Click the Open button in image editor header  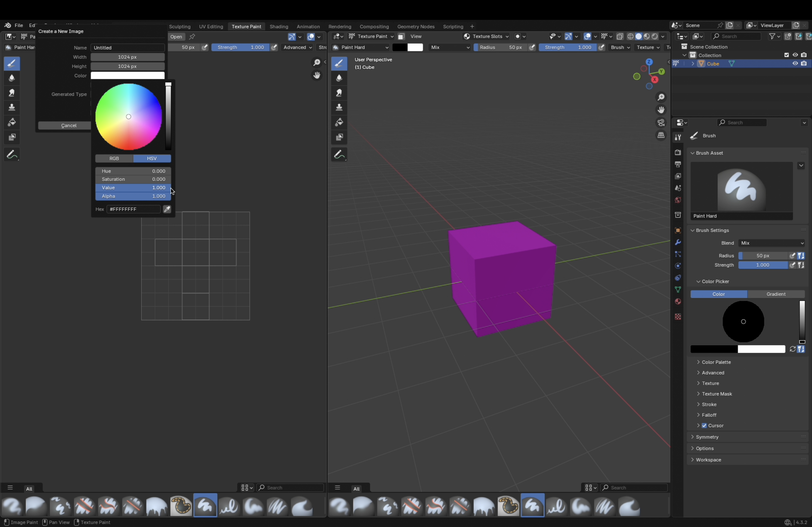(x=176, y=37)
